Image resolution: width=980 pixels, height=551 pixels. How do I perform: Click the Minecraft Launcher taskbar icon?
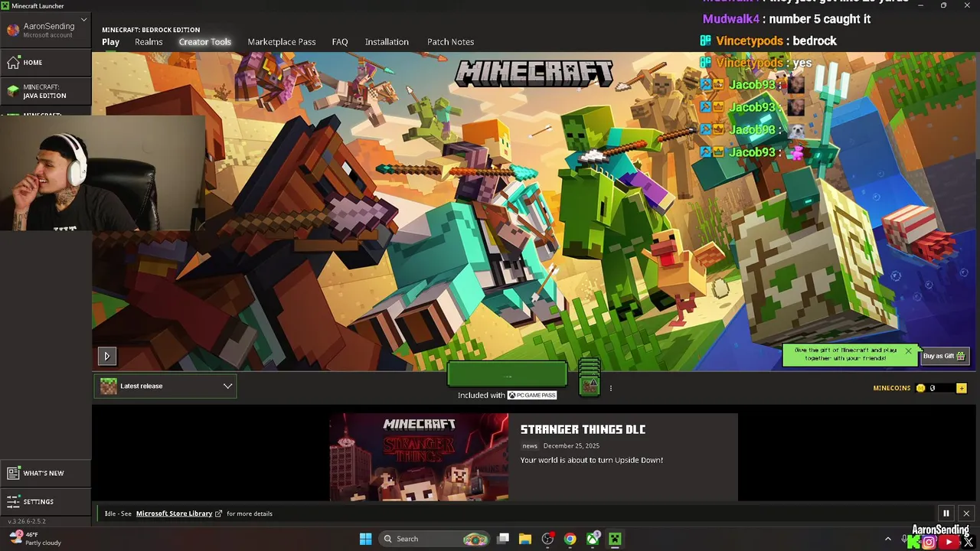(x=615, y=539)
